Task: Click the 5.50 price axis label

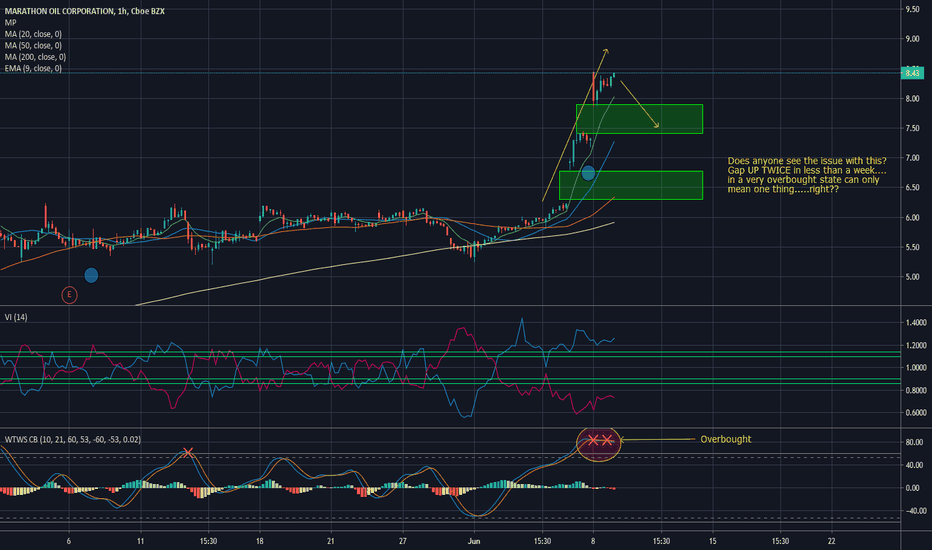Action: click(912, 247)
